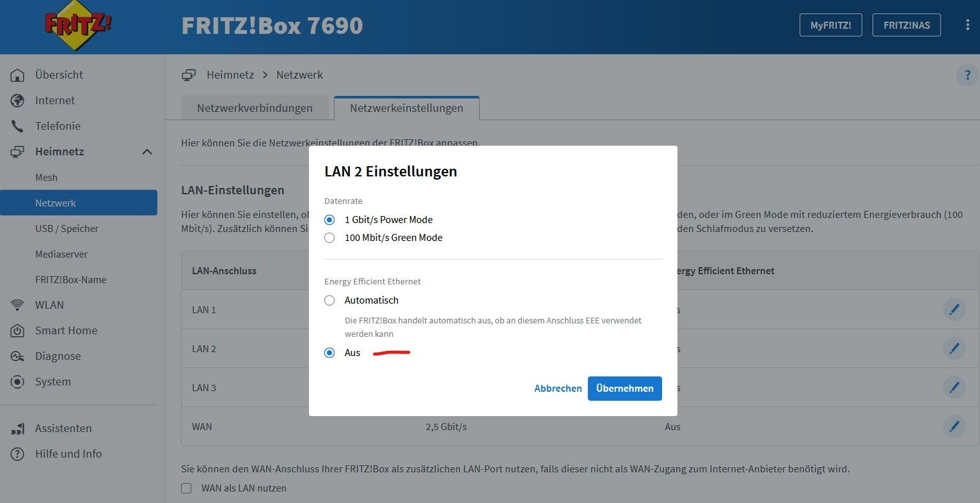The height and width of the screenshot is (503, 980).
Task: Click the WLAN wifi icon
Action: [x=17, y=306]
